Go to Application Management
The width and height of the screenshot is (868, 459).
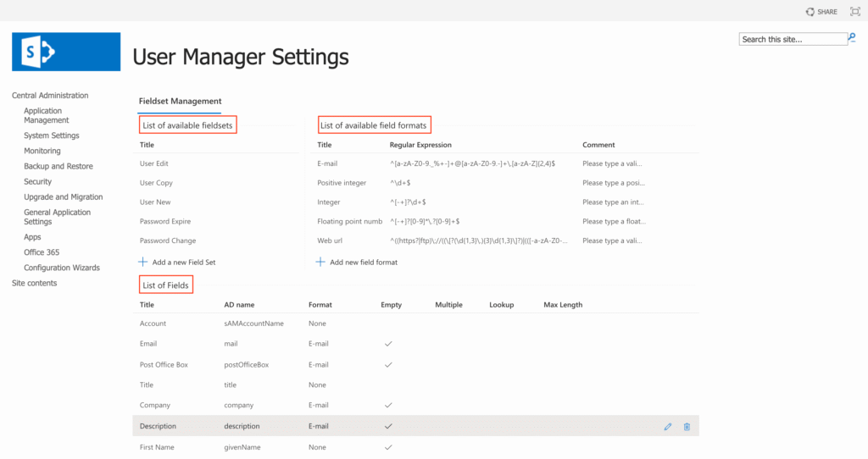coord(47,115)
